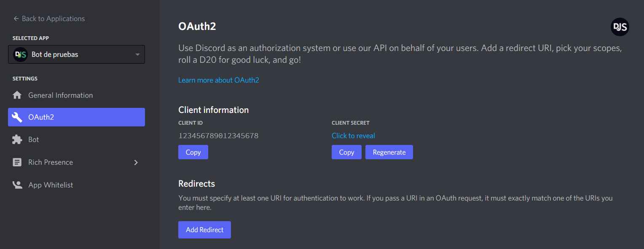Add a new redirect URI
This screenshot has width=644, height=249.
click(x=204, y=230)
